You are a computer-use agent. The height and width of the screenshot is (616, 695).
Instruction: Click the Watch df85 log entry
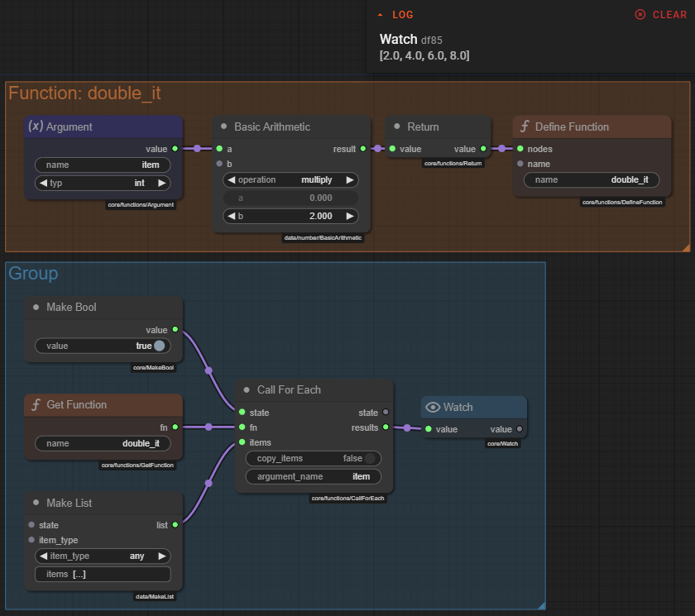[x=411, y=40]
